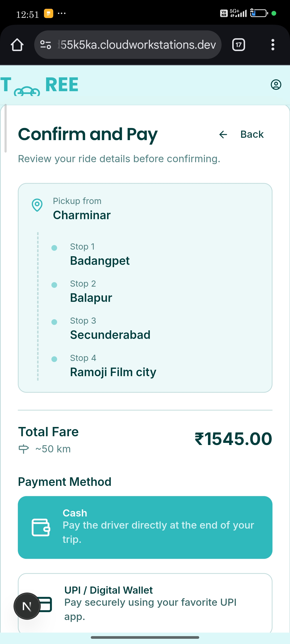This screenshot has width=290, height=644.
Task: Tap the pickup location pin icon
Action: point(37,205)
